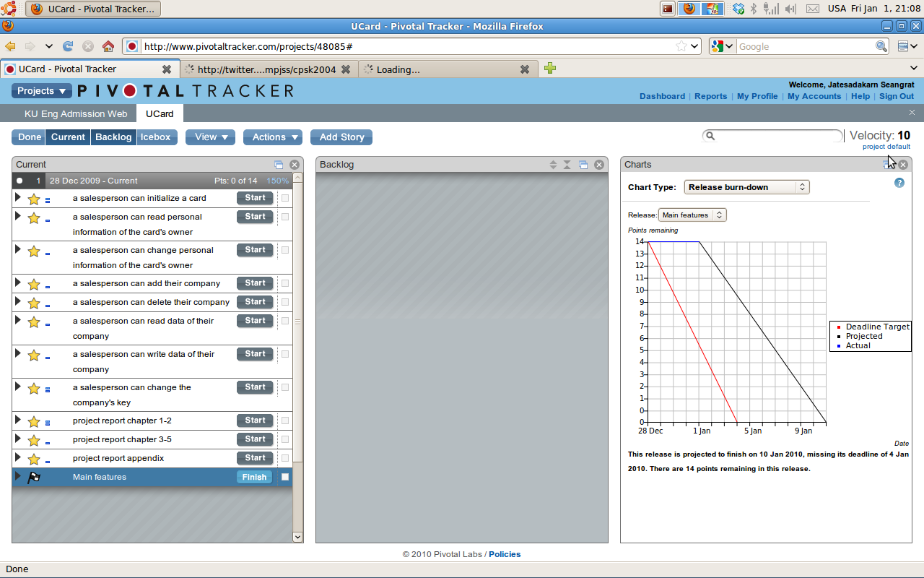924x578 pixels.
Task: Close the Charts panel
Action: tap(902, 165)
